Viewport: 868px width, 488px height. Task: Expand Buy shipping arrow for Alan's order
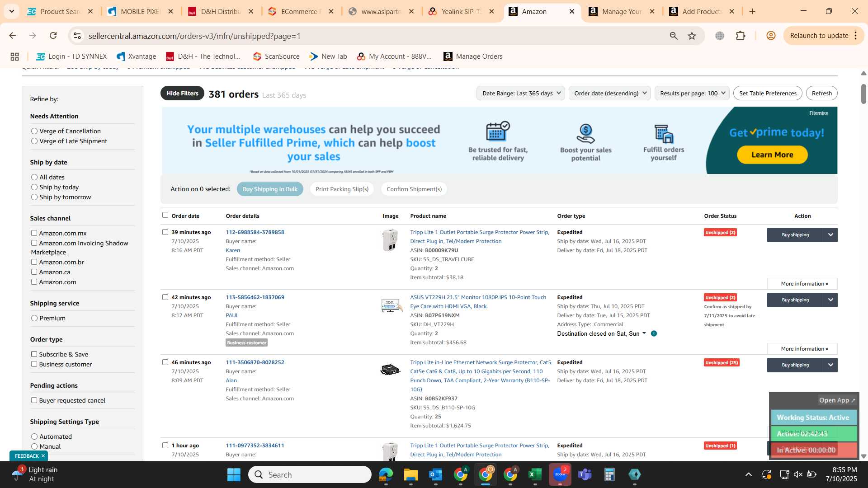[x=830, y=365]
